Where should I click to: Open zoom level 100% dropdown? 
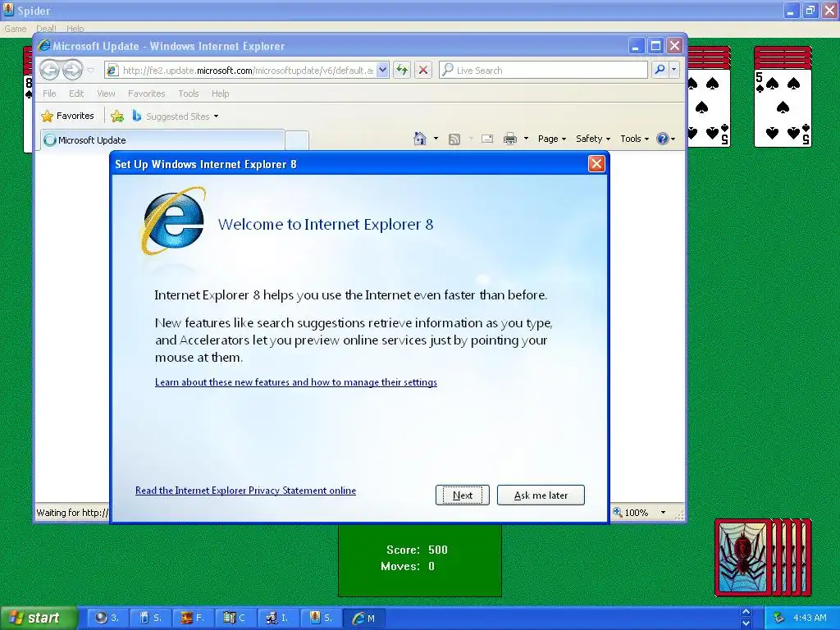(663, 513)
